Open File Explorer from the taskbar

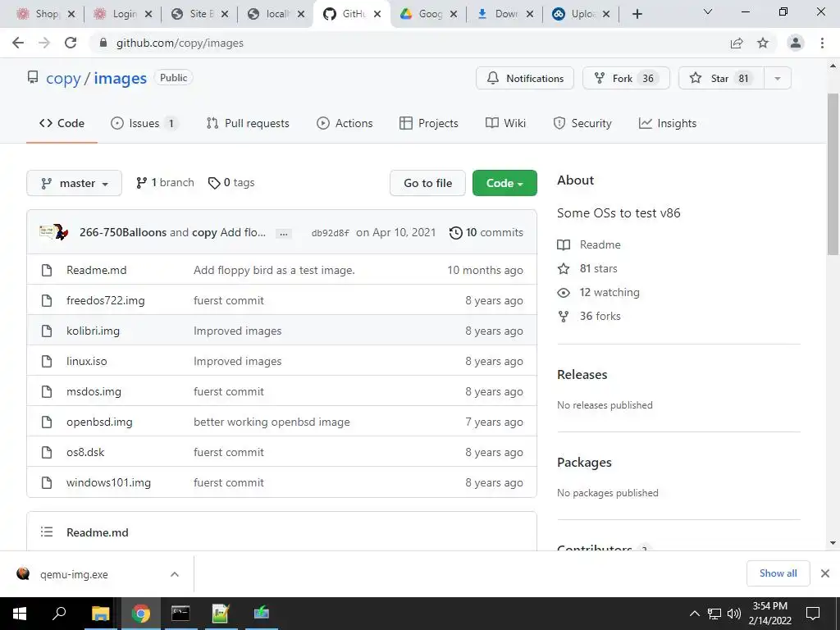tap(100, 614)
